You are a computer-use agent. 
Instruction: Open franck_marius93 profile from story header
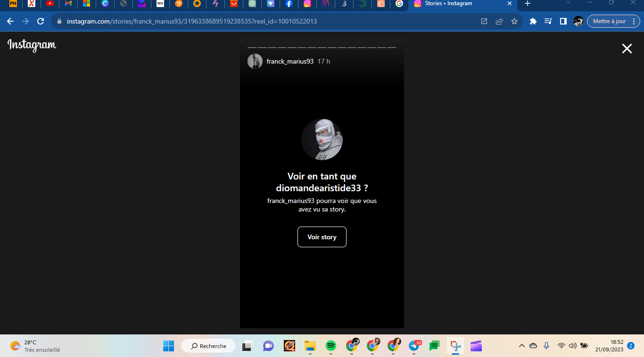click(x=290, y=61)
